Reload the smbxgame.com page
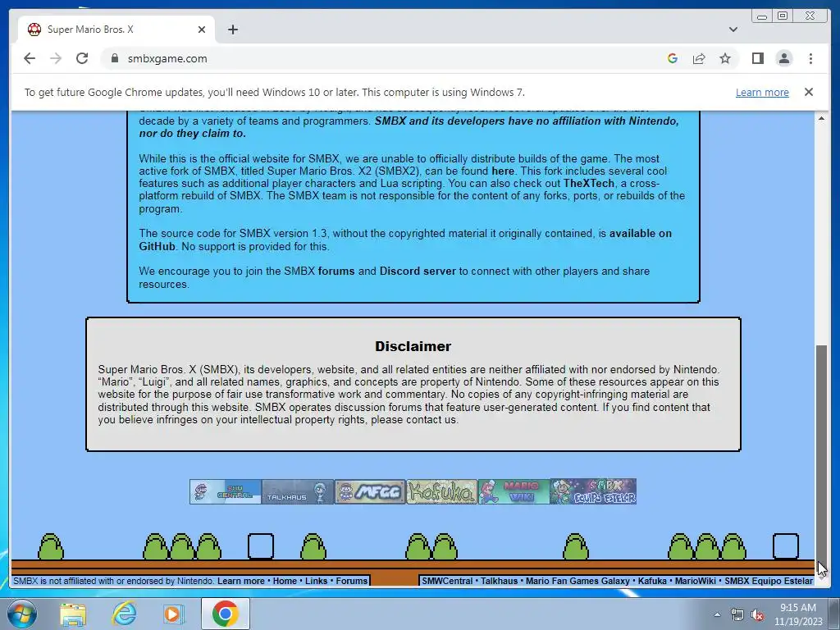Screen dimensions: 840x630 tap(82, 58)
